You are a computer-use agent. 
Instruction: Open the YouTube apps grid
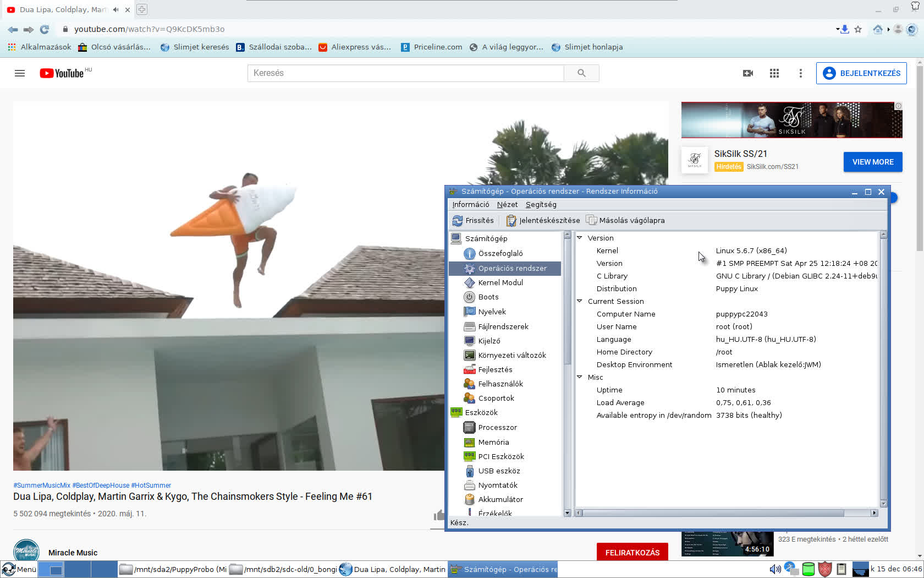click(x=774, y=73)
